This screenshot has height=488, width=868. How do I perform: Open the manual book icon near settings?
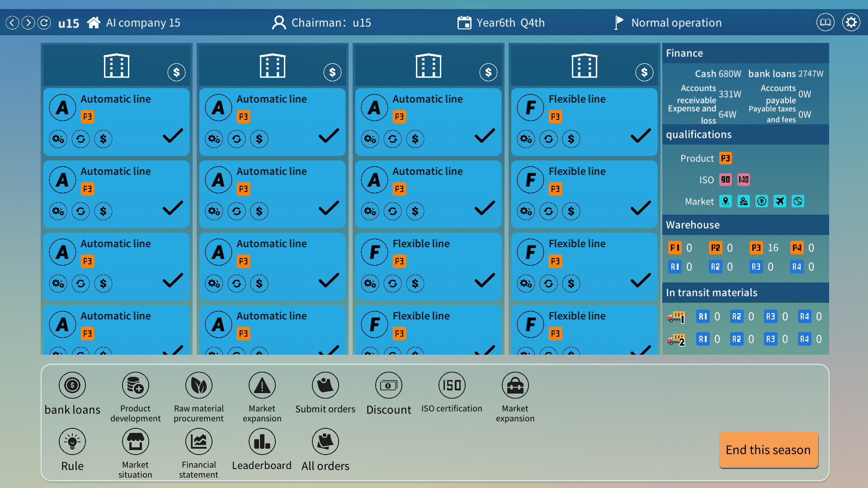point(825,22)
